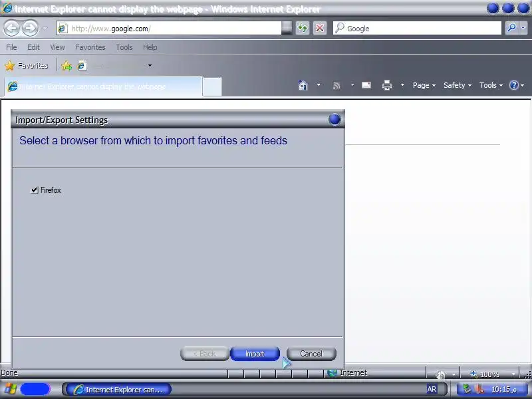Click the Back button in the dialog
The width and height of the screenshot is (532, 399).
tap(205, 354)
